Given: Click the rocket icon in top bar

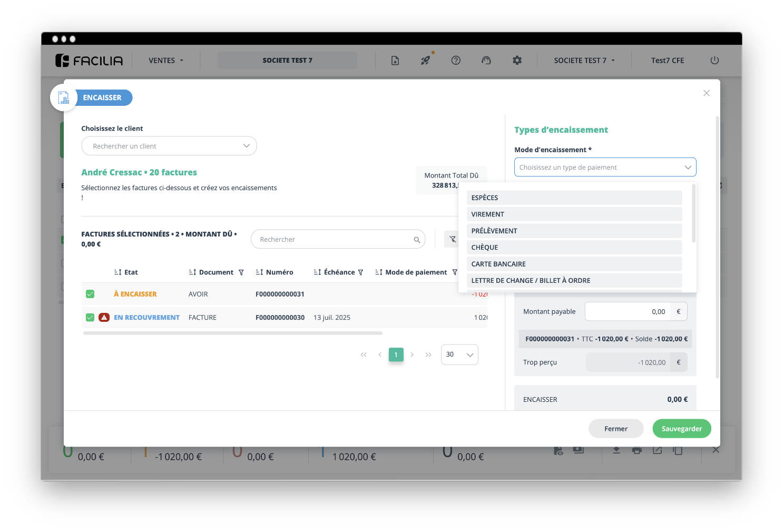Looking at the screenshot, I should click(x=425, y=61).
